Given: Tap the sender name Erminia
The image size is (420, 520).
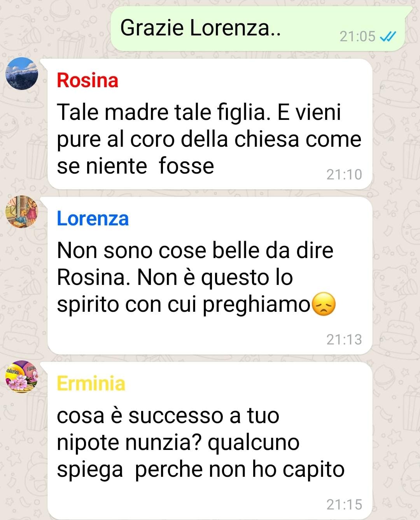Looking at the screenshot, I should [x=91, y=383].
